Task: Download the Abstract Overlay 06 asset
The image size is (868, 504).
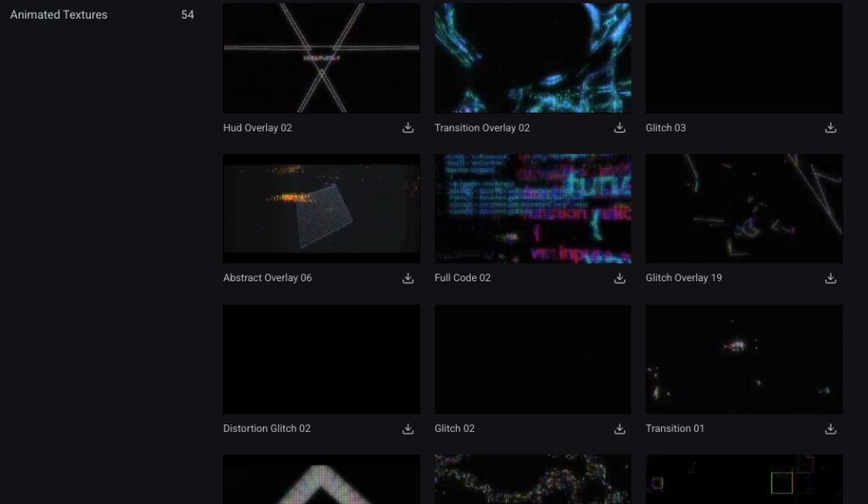Action: [x=408, y=278]
